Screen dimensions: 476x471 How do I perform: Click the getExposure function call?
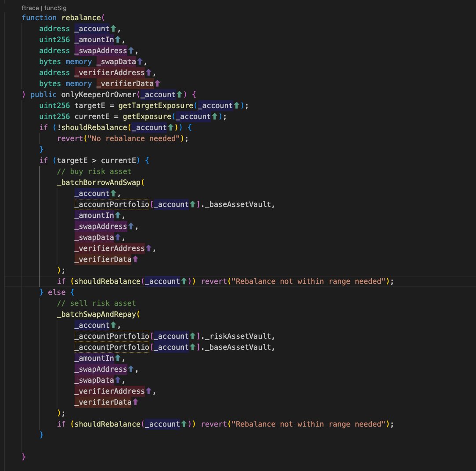[147, 116]
